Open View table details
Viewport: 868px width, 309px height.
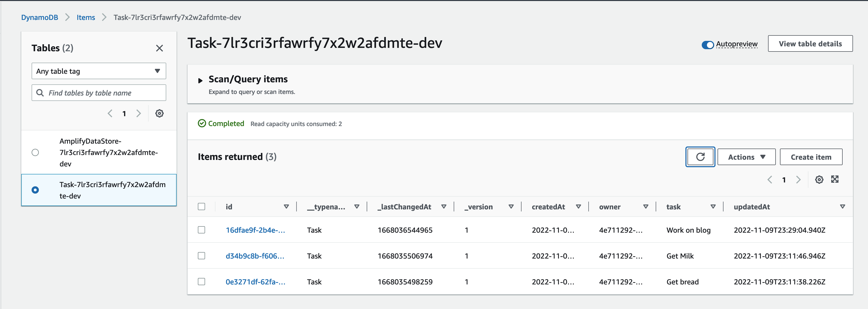[x=810, y=43]
